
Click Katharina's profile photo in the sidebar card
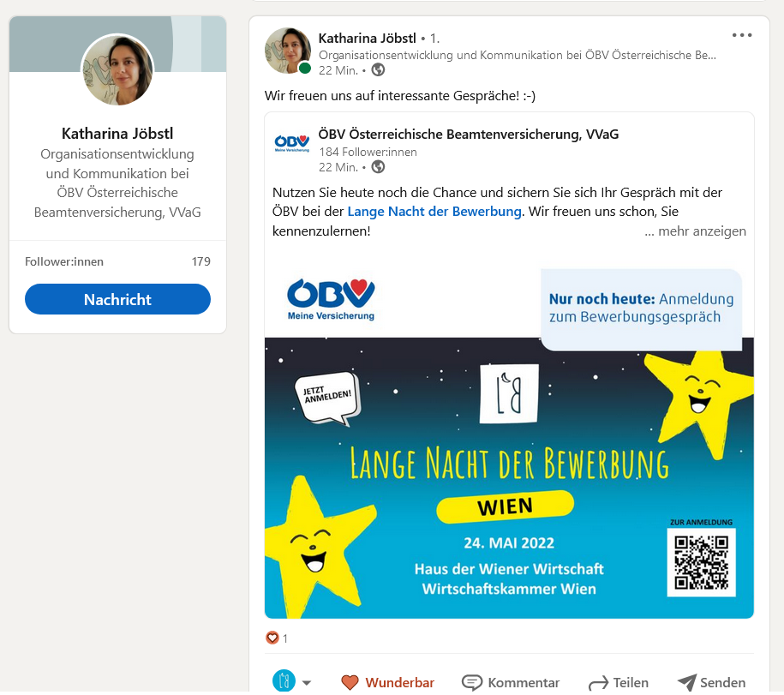[117, 70]
